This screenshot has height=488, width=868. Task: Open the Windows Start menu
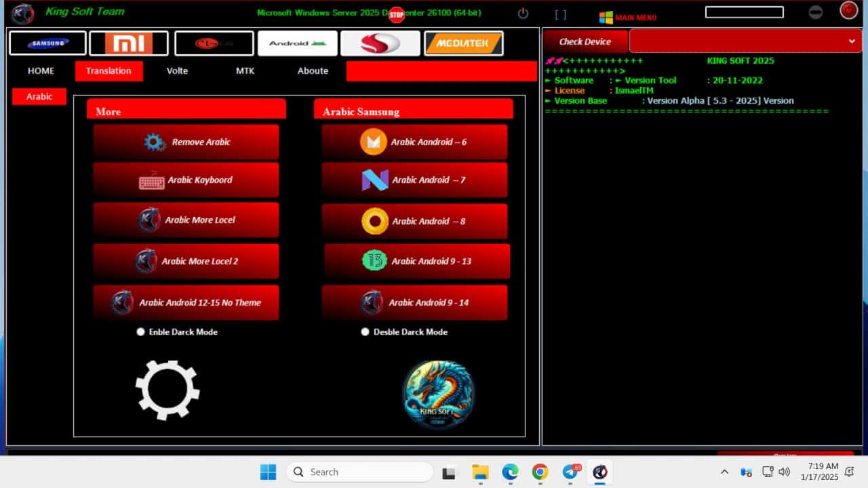pyautogui.click(x=269, y=472)
